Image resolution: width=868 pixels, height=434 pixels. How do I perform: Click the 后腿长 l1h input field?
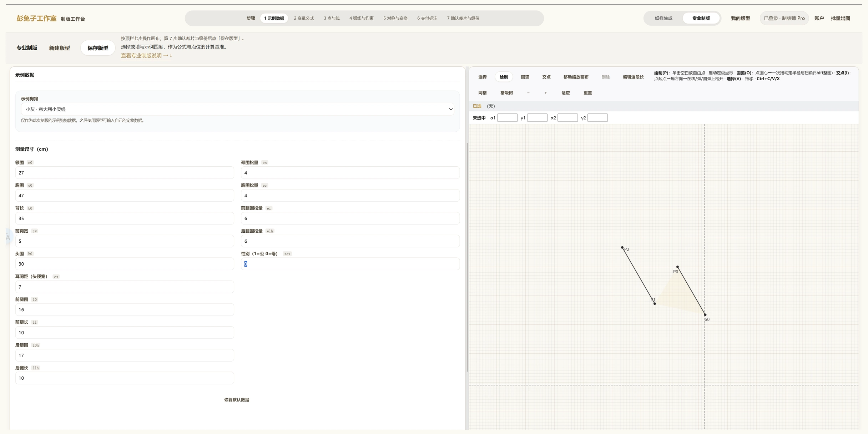point(125,378)
